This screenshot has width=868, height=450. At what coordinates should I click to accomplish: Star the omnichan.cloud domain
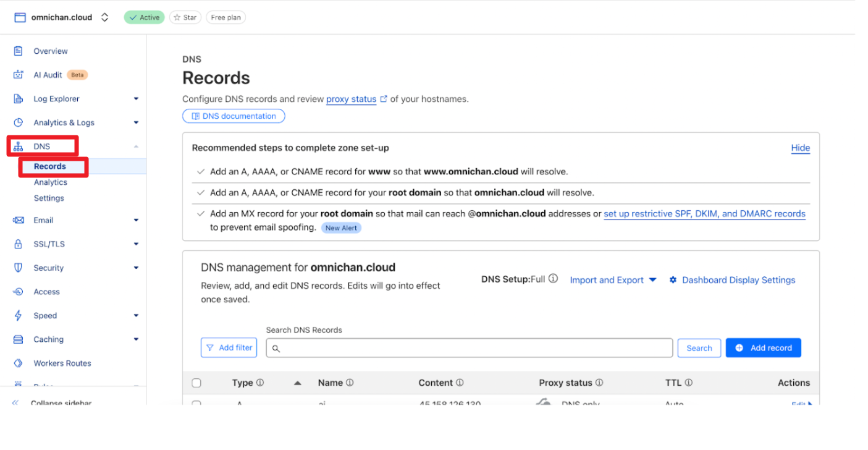[x=185, y=17]
